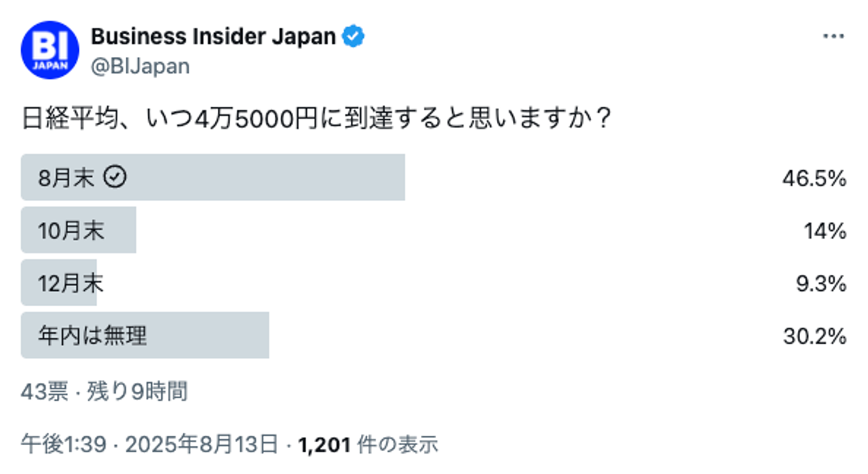Click the 残り9時間 remaining time text
Viewport: 868px width, 474px height.
[x=137, y=392]
